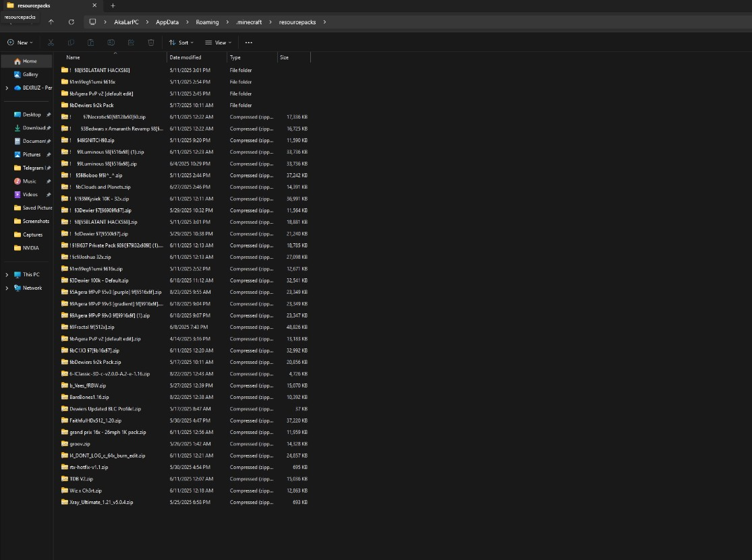The image size is (752, 560).
Task: Open the View layout dropdown
Action: [x=218, y=42]
